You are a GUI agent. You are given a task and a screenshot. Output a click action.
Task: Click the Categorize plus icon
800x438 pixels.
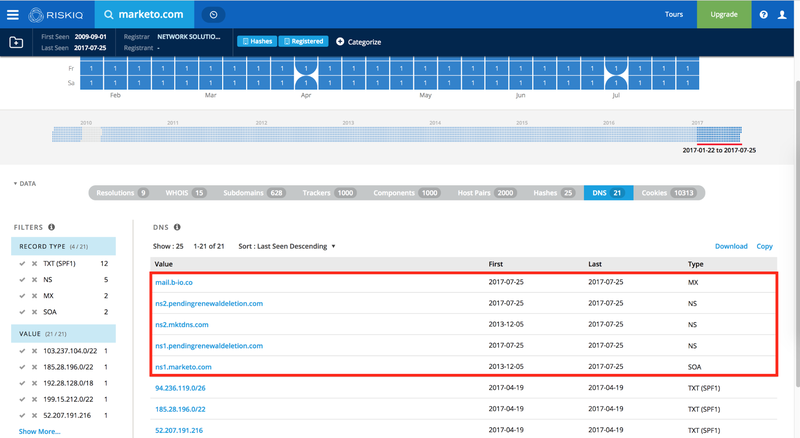click(340, 41)
